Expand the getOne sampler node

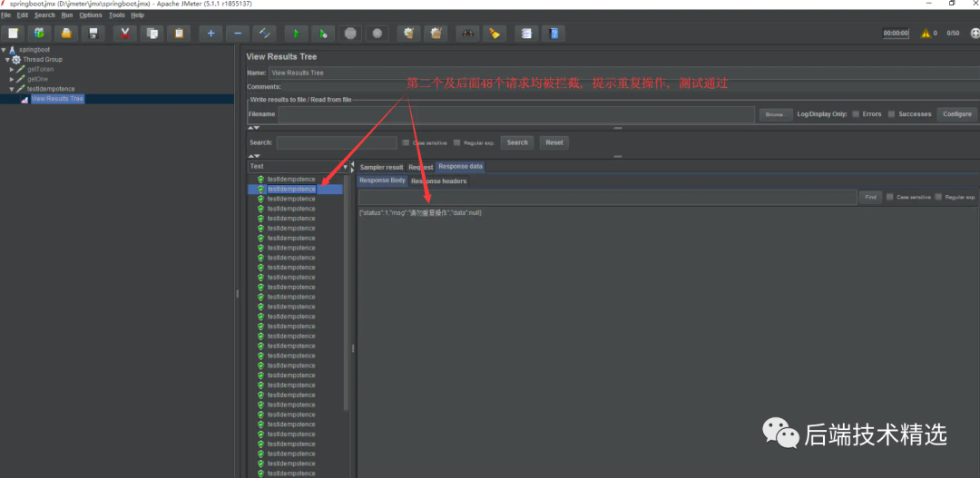coord(12,79)
